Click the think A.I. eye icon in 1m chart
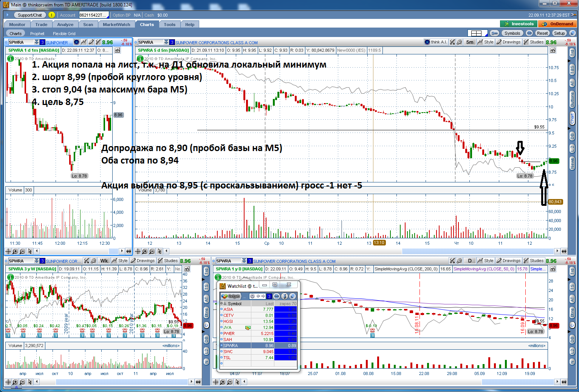This screenshot has width=579, height=392. click(76, 42)
